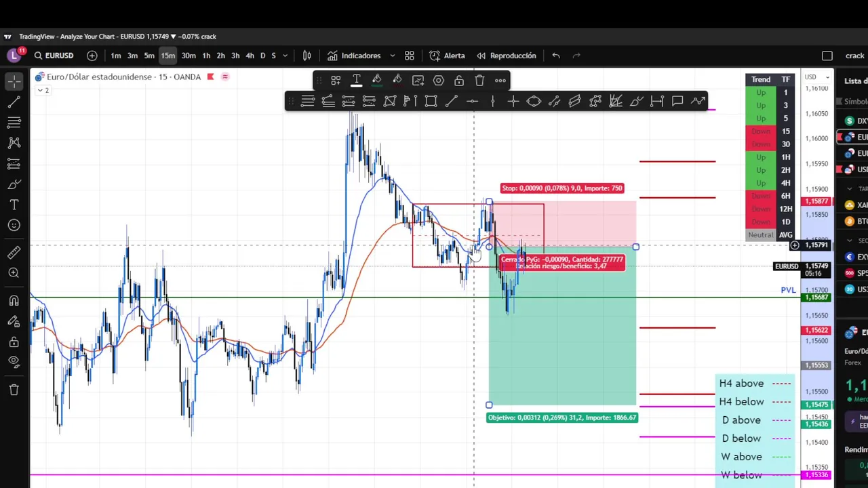
Task: Select the brush favorite drawing tool
Action: pos(636,102)
